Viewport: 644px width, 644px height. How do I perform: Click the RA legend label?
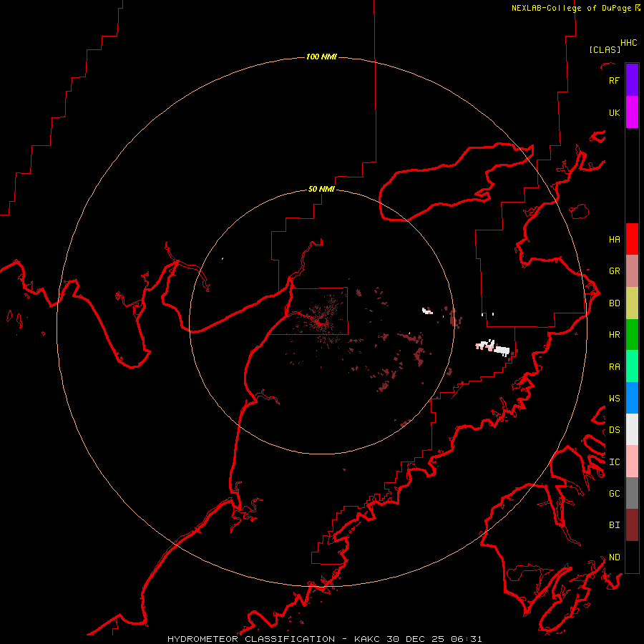(614, 367)
